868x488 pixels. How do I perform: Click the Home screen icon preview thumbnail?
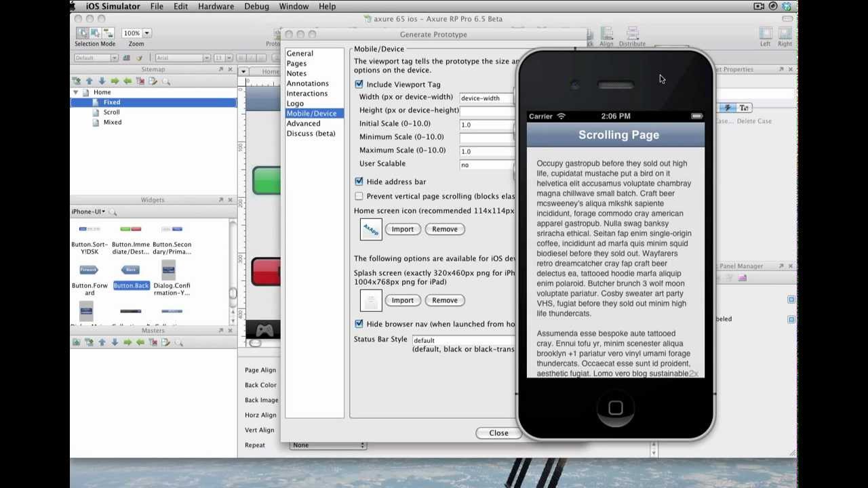coord(371,229)
